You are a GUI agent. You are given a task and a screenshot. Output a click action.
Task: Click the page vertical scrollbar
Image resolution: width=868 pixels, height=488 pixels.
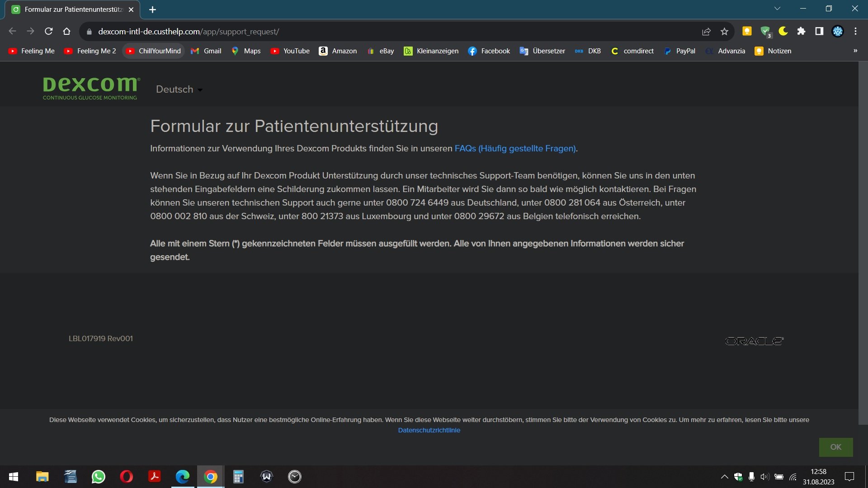point(863,244)
